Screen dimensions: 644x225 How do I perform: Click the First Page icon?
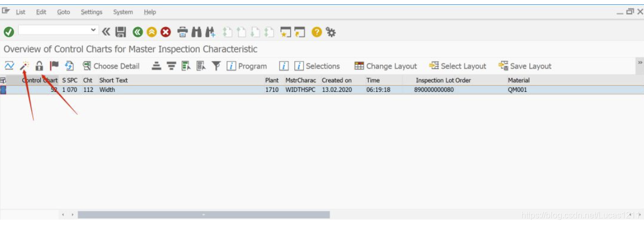[x=228, y=32]
